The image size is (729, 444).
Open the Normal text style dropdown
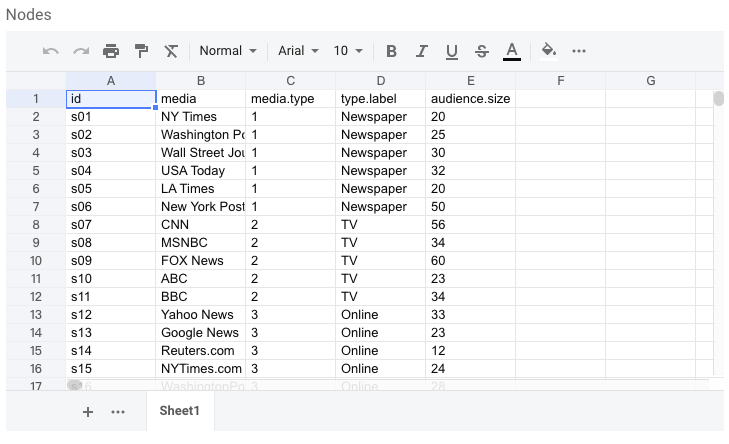pos(228,51)
